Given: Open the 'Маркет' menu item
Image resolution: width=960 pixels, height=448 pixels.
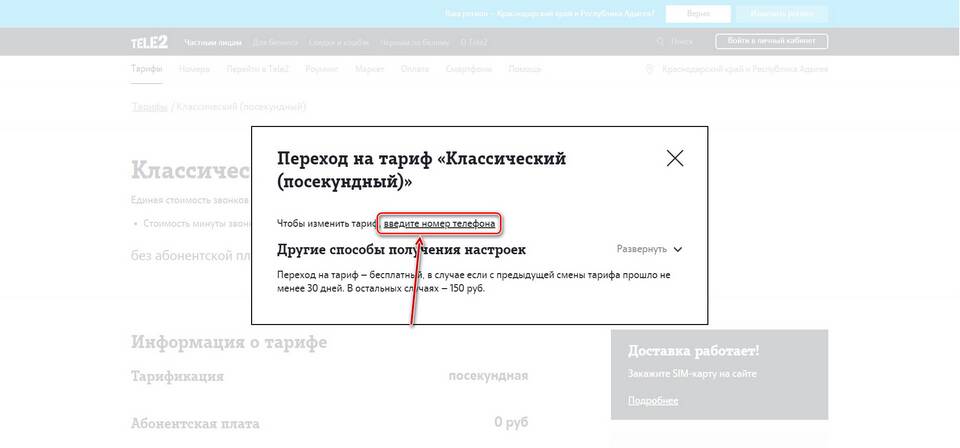Looking at the screenshot, I should (369, 69).
